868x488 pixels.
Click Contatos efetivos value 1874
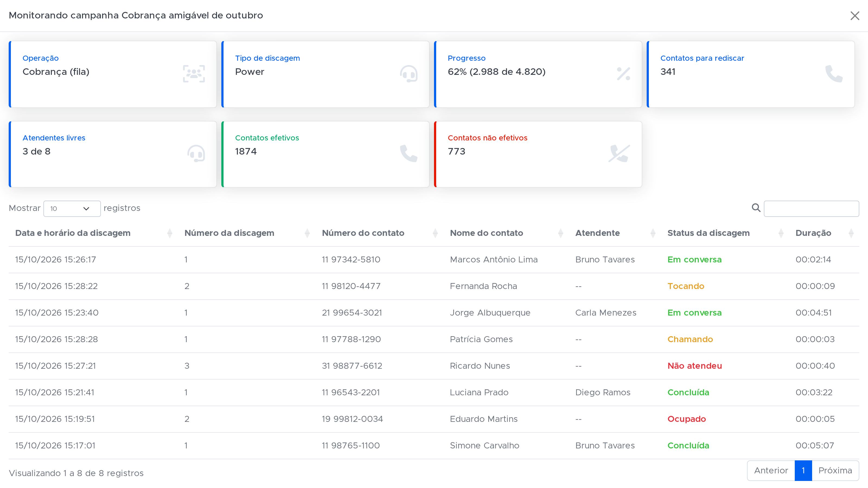246,152
